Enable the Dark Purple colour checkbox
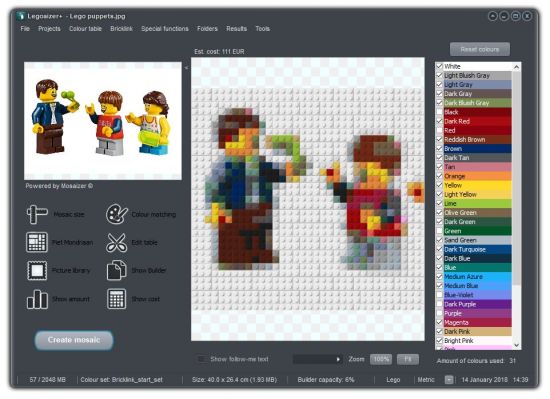This screenshot has height=399, width=550. point(440,304)
